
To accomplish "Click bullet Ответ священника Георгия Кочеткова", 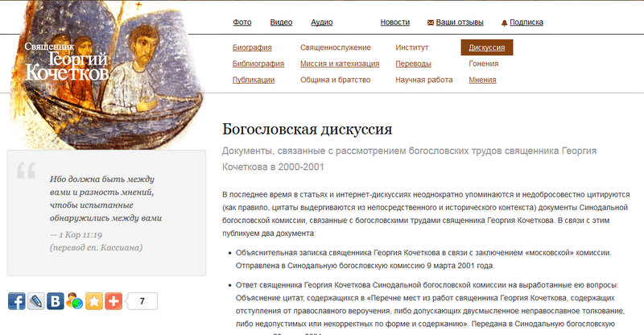I will tap(430, 308).
